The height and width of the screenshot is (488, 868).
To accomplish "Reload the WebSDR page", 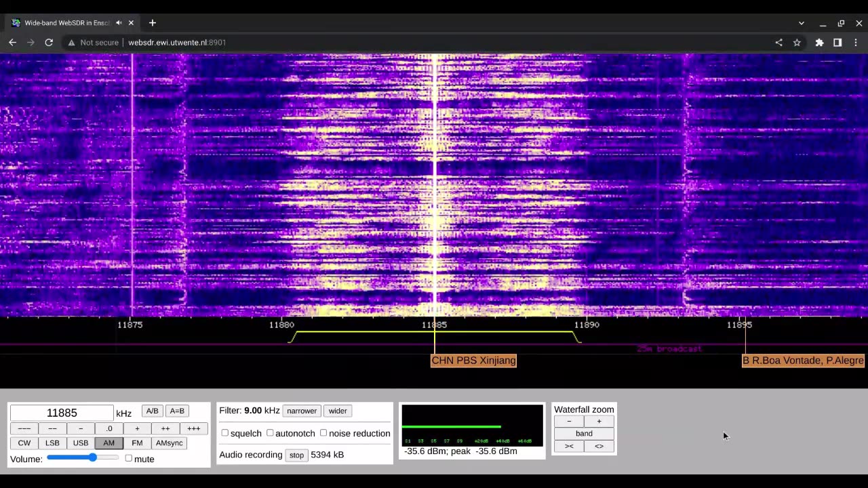I will 49,42.
